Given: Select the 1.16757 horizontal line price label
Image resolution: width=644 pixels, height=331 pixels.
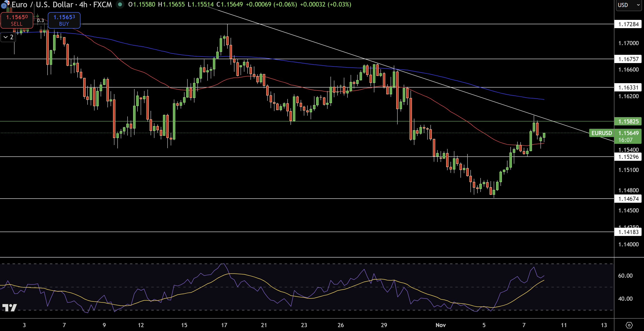Looking at the screenshot, I should [x=628, y=59].
